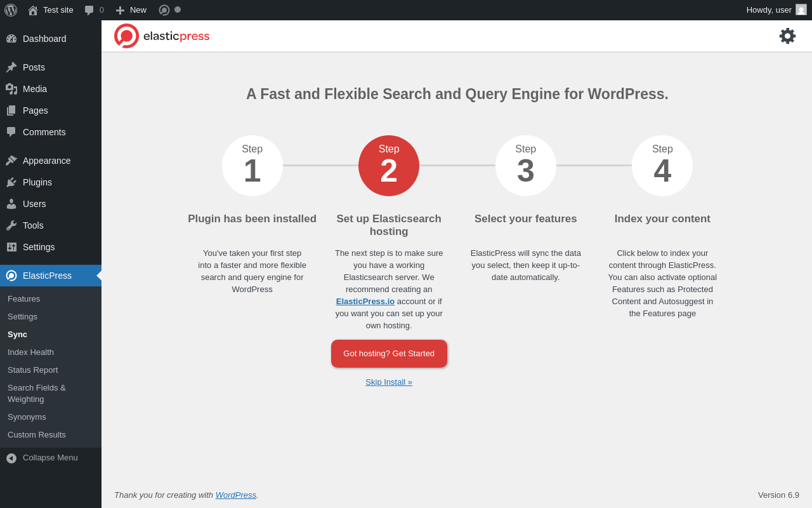The height and width of the screenshot is (508, 812).
Task: Open the Users menu item
Action: pyautogui.click(x=51, y=204)
